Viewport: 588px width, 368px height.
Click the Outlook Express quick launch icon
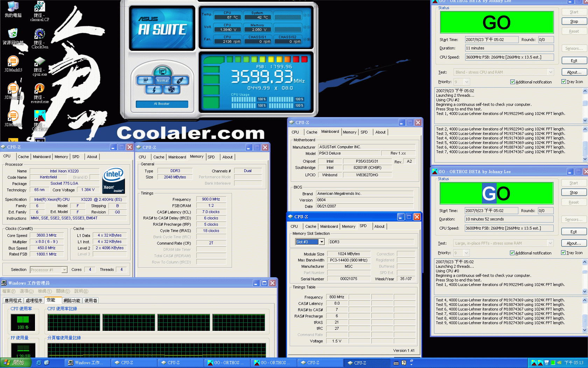[47, 363]
